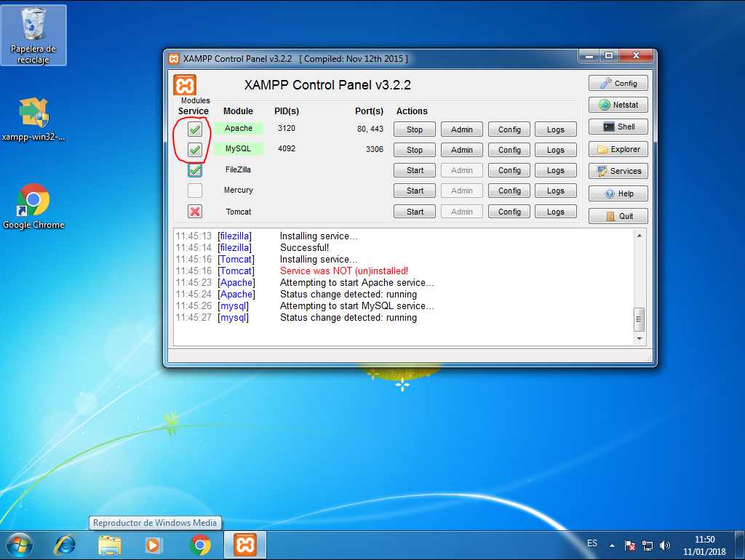Viewport: 745px width, 560px height.
Task: Open Config via the wrench icon
Action: tap(617, 82)
